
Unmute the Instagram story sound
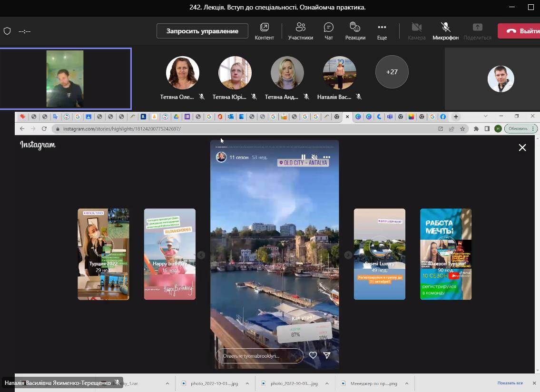coord(314,157)
